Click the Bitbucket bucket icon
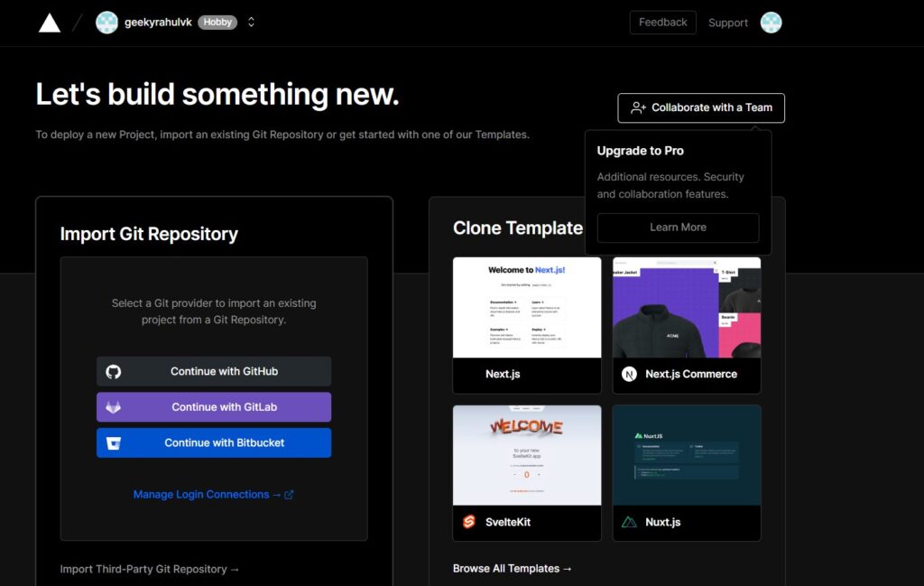Screen dimensions: 924x586 pyautogui.click(x=114, y=443)
